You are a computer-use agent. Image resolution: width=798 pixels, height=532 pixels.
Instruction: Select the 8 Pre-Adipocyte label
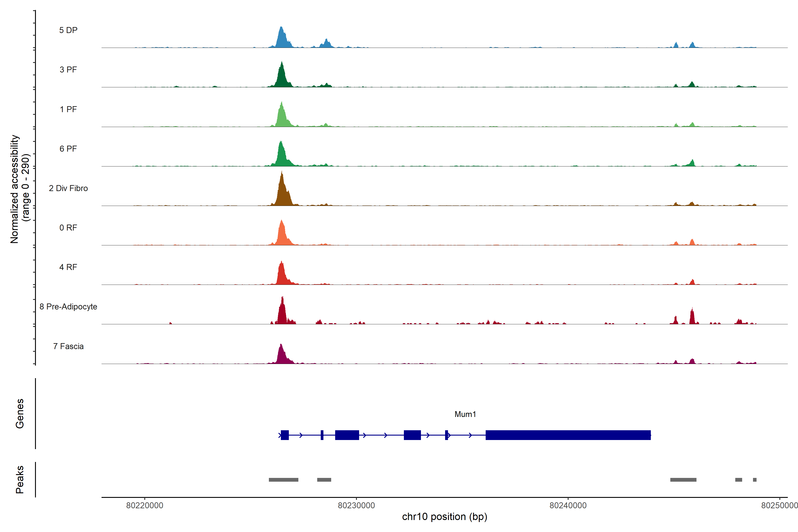68,307
